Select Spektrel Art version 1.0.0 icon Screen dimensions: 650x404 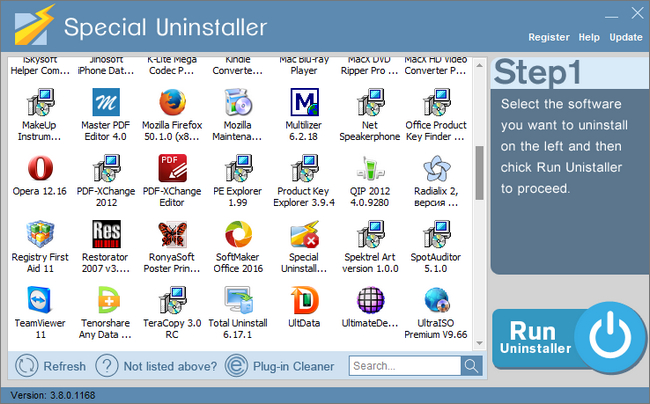[x=370, y=234]
